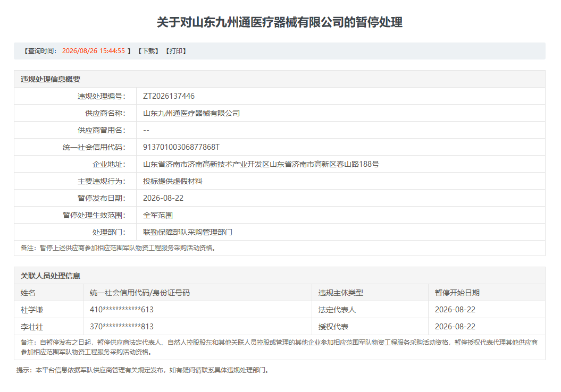Click department value 联勤保障部队采购管理部门
Viewport: 561px width, 392px height.
click(188, 232)
